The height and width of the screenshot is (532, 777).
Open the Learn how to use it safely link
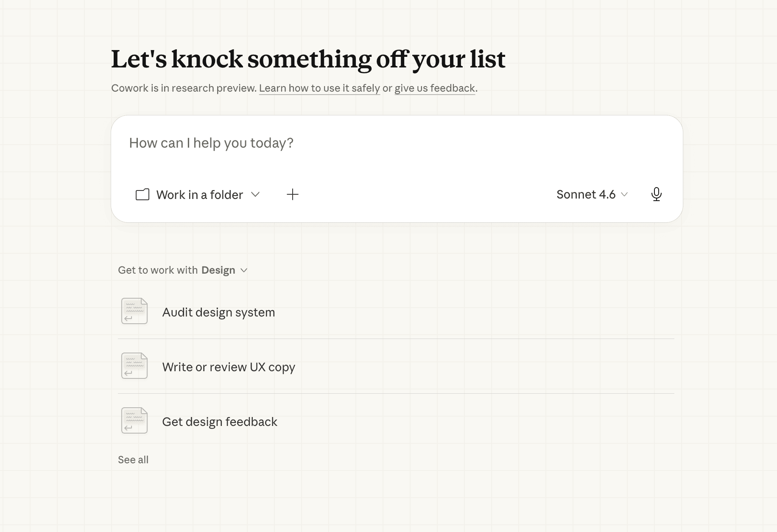coord(319,88)
